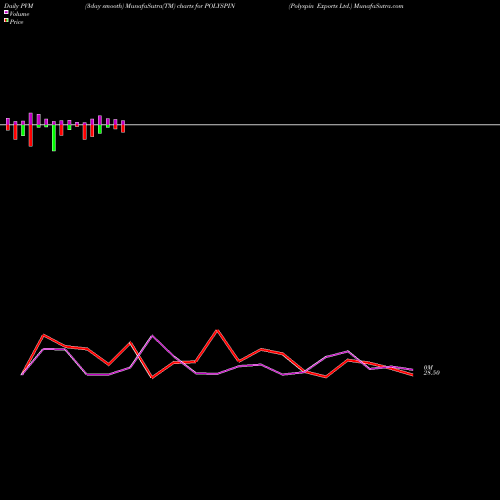Click the '28.50' price axis value
Viewport: 500px width, 500px height.
coord(432,373)
